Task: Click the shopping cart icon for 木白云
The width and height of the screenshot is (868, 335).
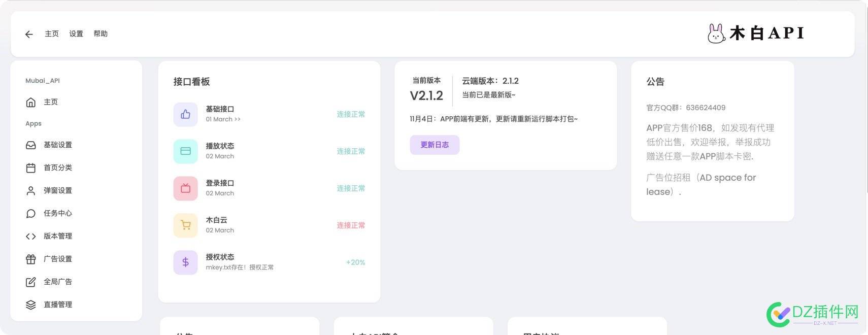Action: tap(185, 226)
